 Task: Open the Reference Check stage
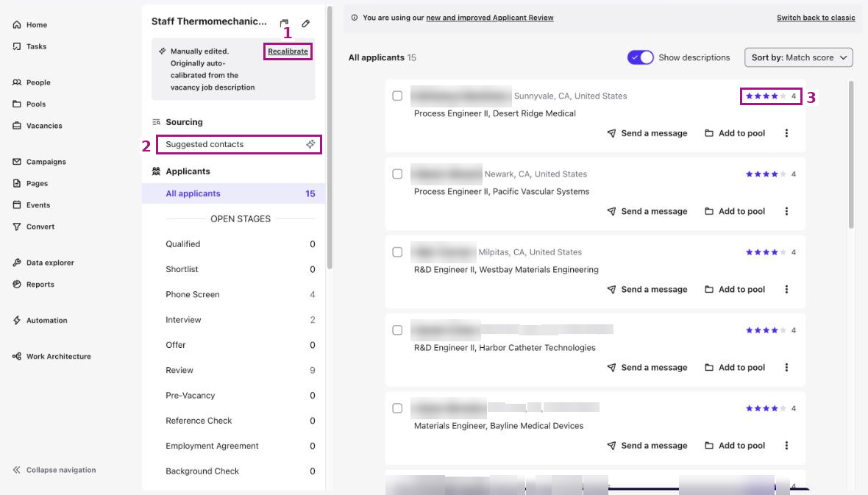241,421
